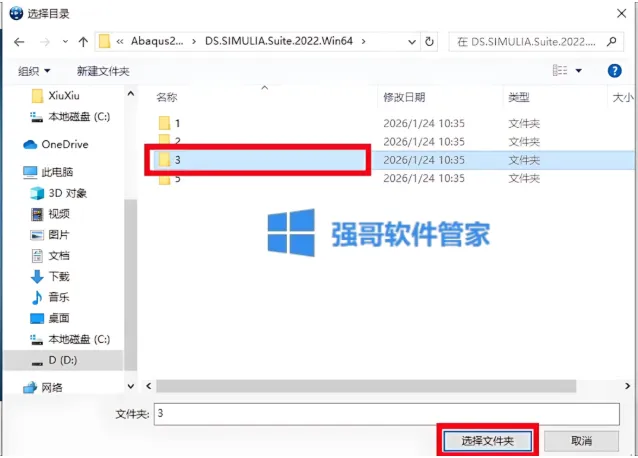Select folder 2 in the file list
The image size is (638, 458).
tap(177, 141)
